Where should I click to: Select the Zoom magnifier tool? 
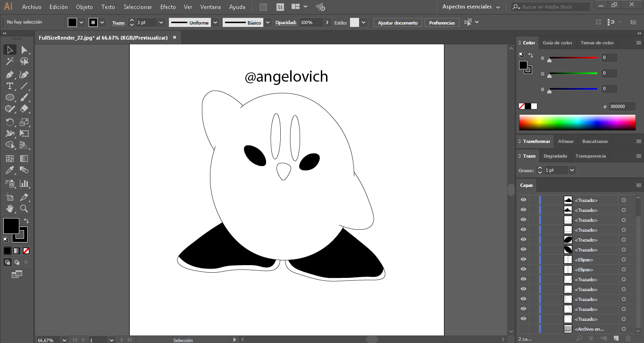click(x=24, y=208)
